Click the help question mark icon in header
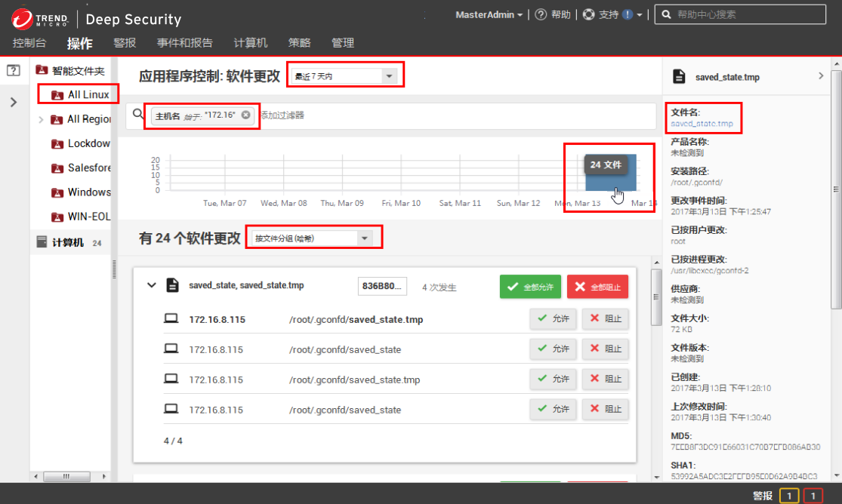The image size is (842, 504). (x=541, y=15)
